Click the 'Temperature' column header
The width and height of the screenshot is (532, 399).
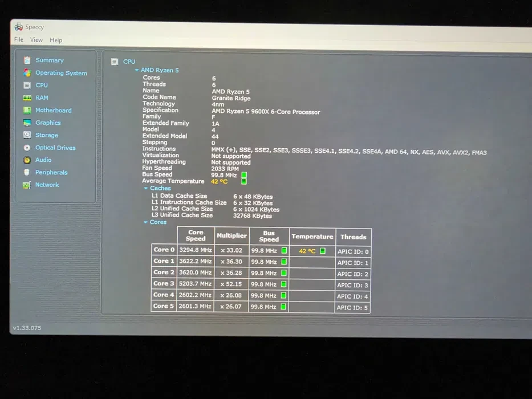coord(312,237)
